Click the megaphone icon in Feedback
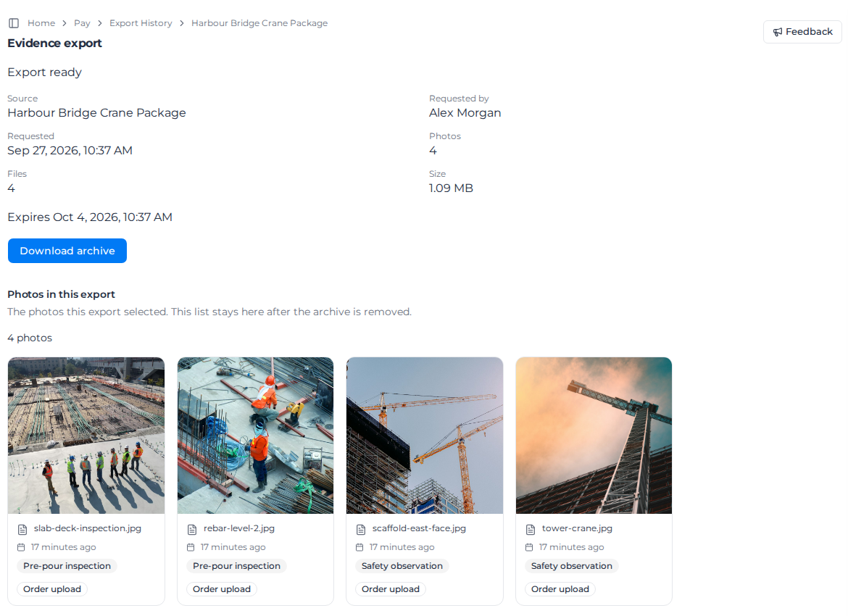Viewport: 848px width, 616px height. click(778, 32)
